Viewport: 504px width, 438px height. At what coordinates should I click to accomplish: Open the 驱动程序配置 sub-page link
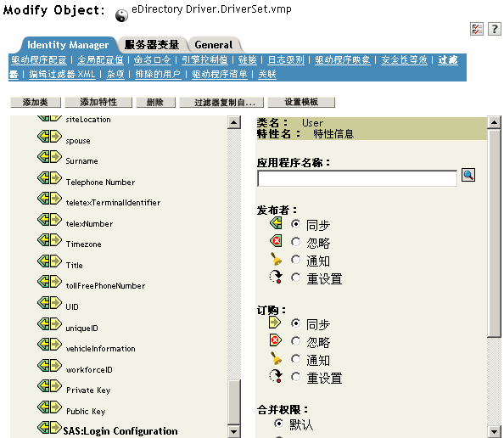click(39, 59)
